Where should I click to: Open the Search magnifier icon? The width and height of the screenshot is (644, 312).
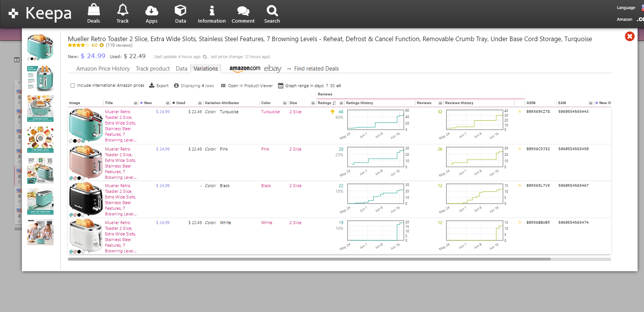click(272, 14)
